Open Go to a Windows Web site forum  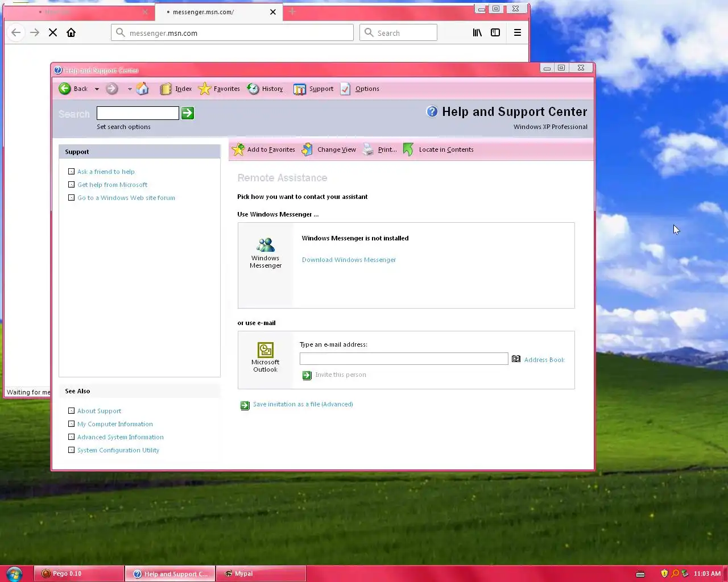click(126, 198)
